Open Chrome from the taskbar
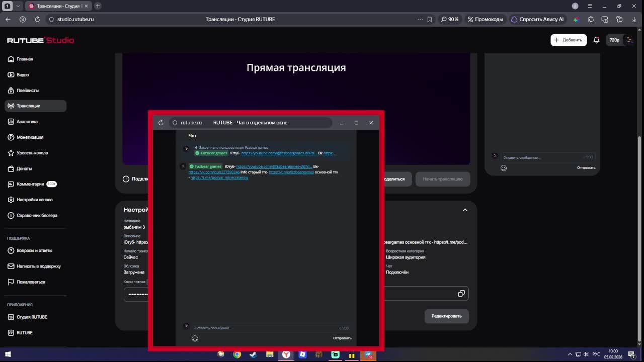 click(237, 354)
